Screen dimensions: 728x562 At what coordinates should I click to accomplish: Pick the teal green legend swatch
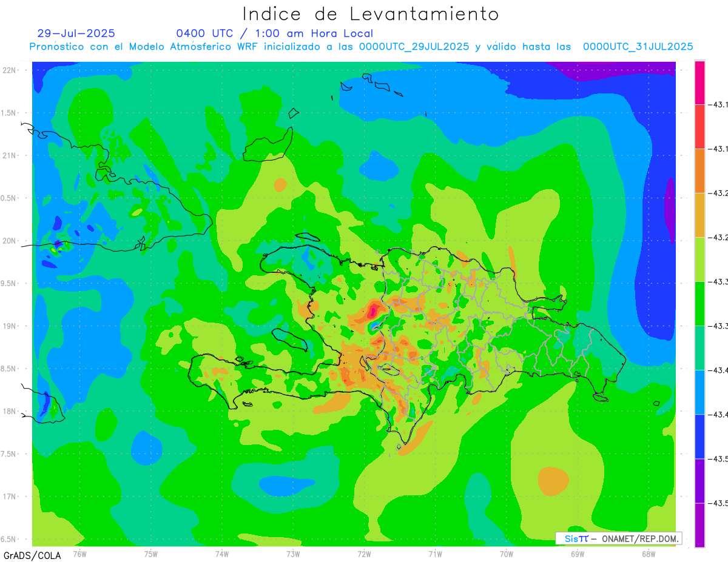pos(699,348)
